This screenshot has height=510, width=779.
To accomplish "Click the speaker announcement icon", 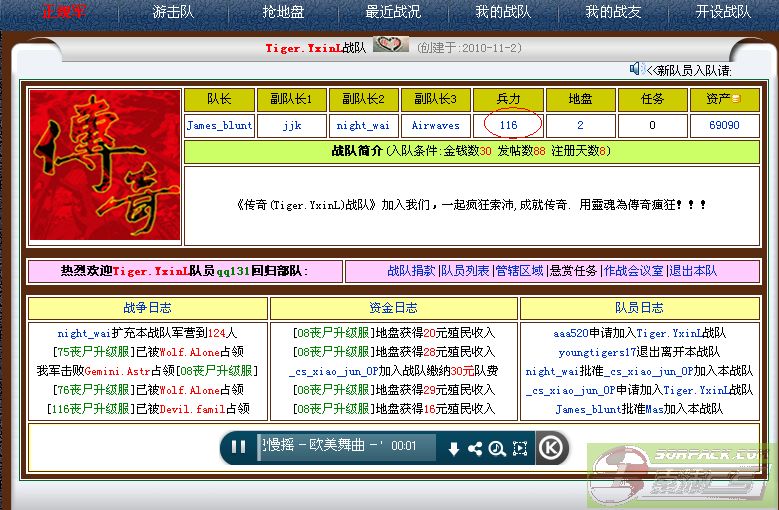I will pos(636,69).
